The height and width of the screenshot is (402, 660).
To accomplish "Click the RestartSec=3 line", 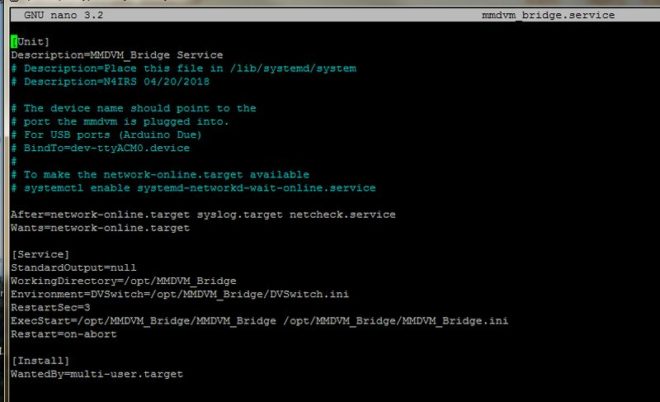I will pyautogui.click(x=51, y=307).
